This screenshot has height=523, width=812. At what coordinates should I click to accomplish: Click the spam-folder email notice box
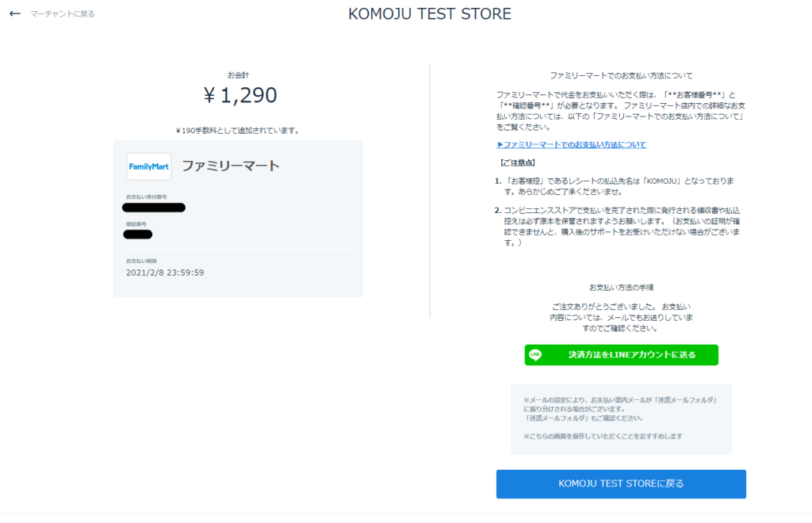coord(621,418)
